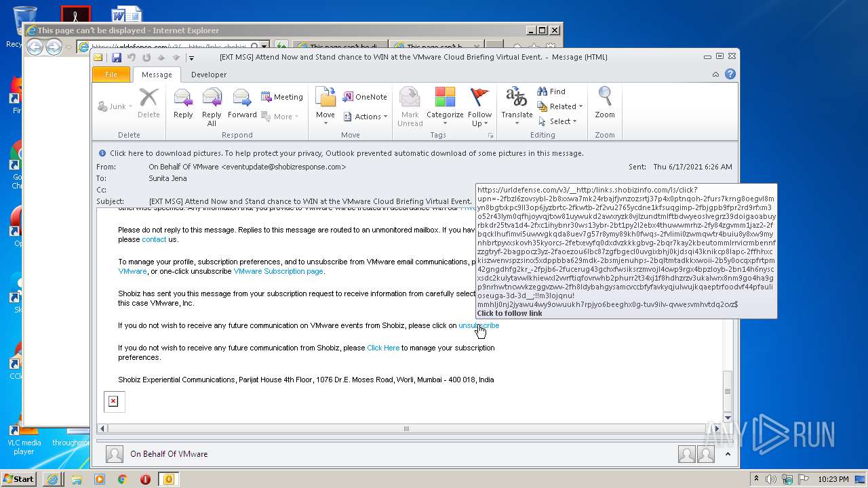Image resolution: width=868 pixels, height=488 pixels.
Task: Open Chrome from the taskbar
Action: click(x=122, y=479)
